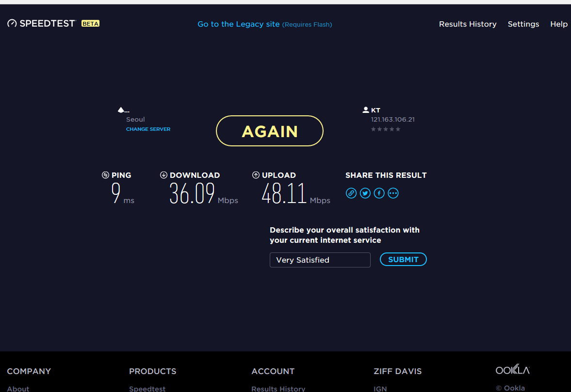Viewport: 571px width, 392px height.
Task: Open more sharing options ellipsis icon
Action: [393, 193]
